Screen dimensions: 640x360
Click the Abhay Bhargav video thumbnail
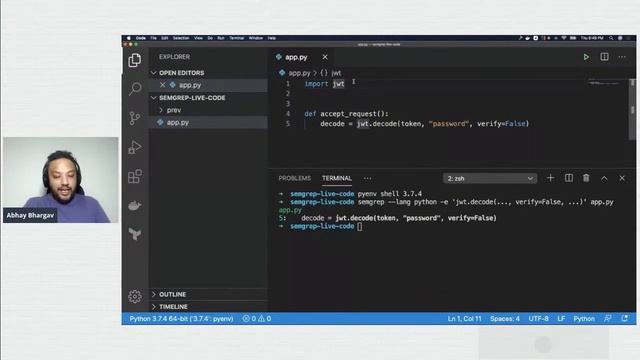tap(60, 180)
